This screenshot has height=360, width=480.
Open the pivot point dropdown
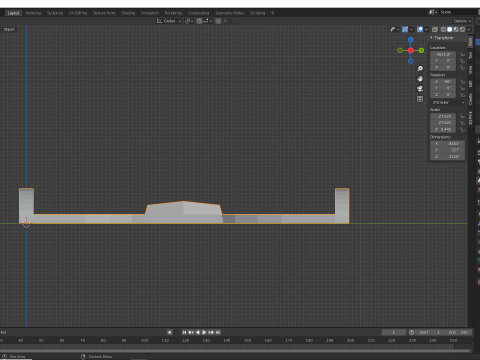(x=189, y=21)
